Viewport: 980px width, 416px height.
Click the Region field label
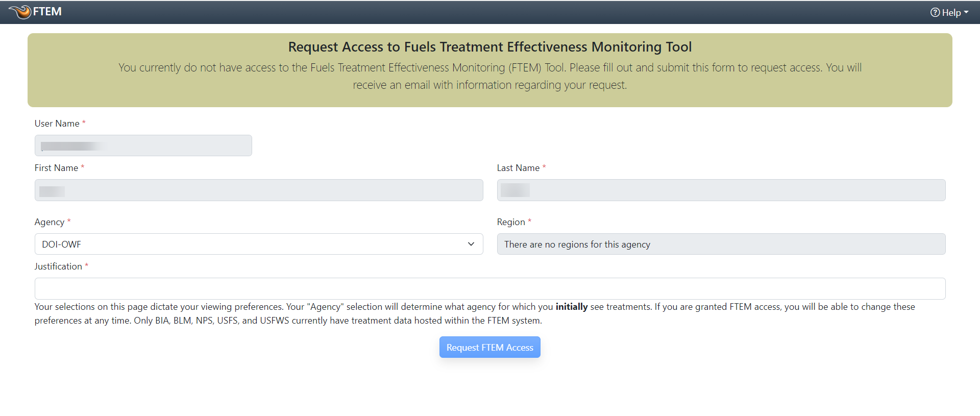point(511,222)
